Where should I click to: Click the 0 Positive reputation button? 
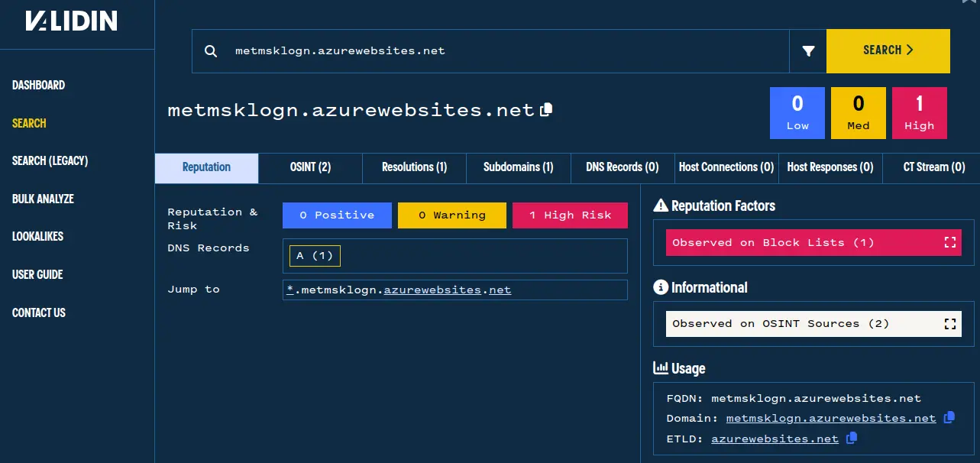(x=337, y=215)
